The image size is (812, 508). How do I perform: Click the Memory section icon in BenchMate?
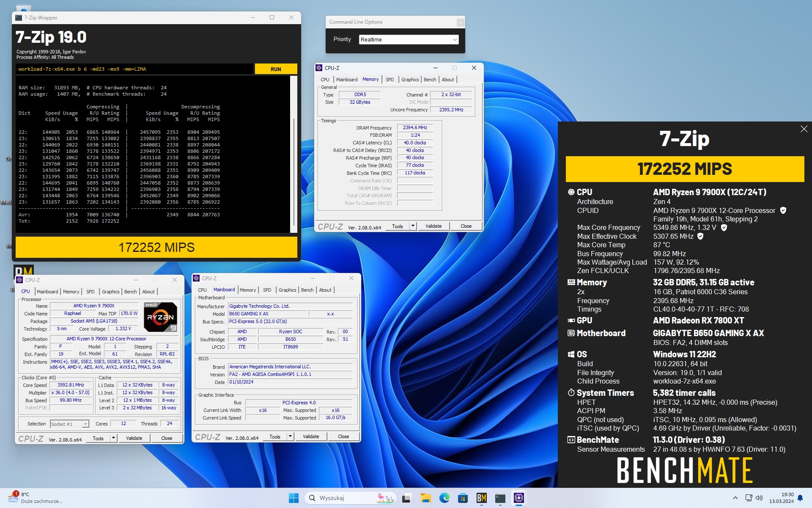coord(571,282)
